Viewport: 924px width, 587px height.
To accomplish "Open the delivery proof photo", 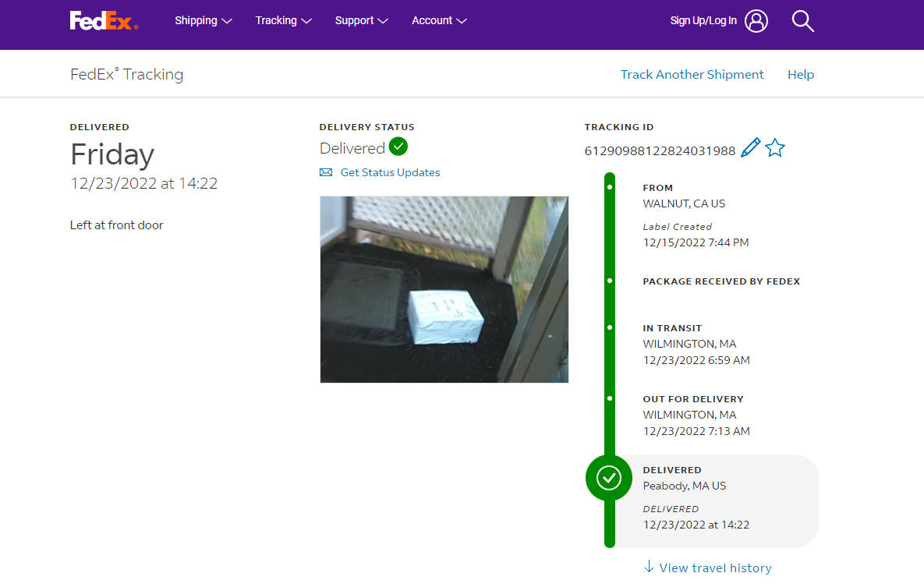I will coord(444,289).
